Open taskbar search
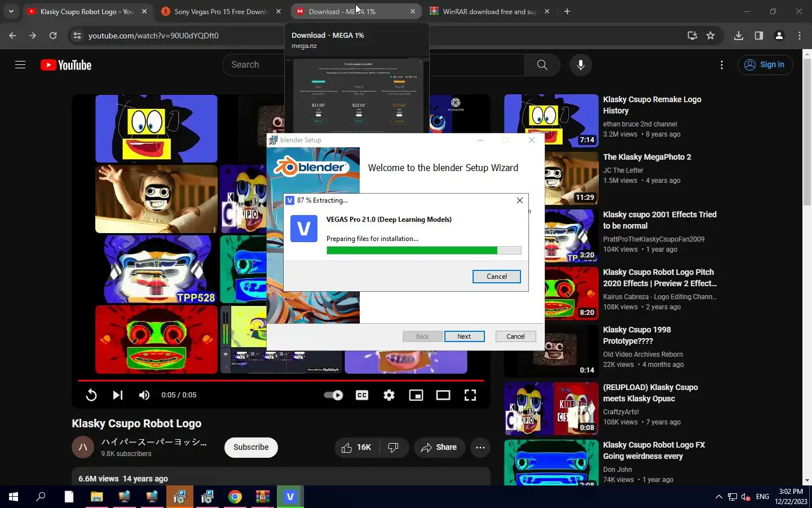This screenshot has width=812, height=508. pyautogui.click(x=41, y=497)
